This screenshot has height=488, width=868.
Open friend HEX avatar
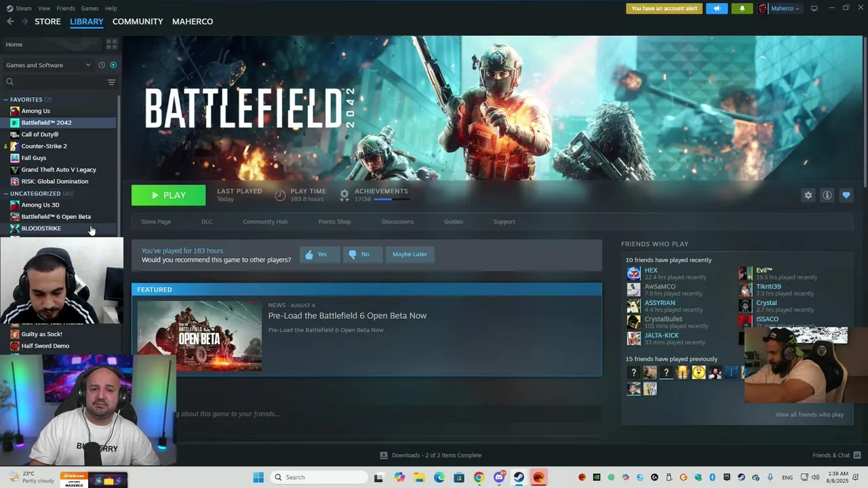click(x=633, y=274)
